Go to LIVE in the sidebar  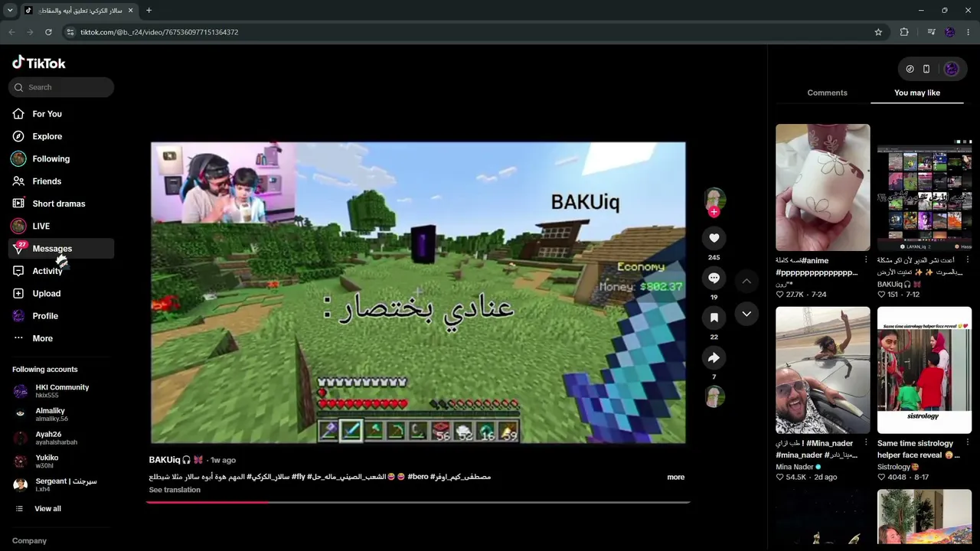[41, 227]
